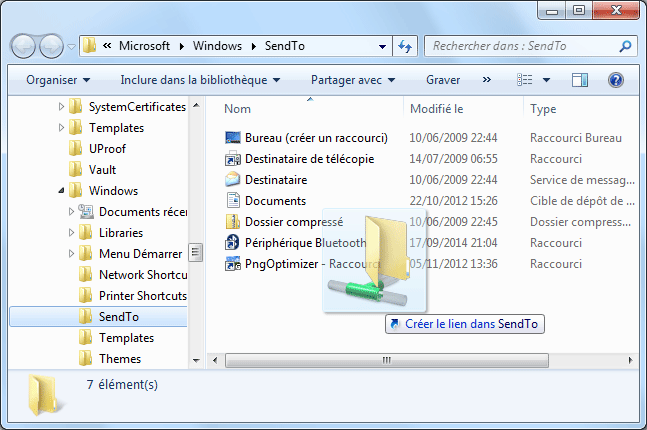Click the Back navigation arrow button

(x=23, y=46)
